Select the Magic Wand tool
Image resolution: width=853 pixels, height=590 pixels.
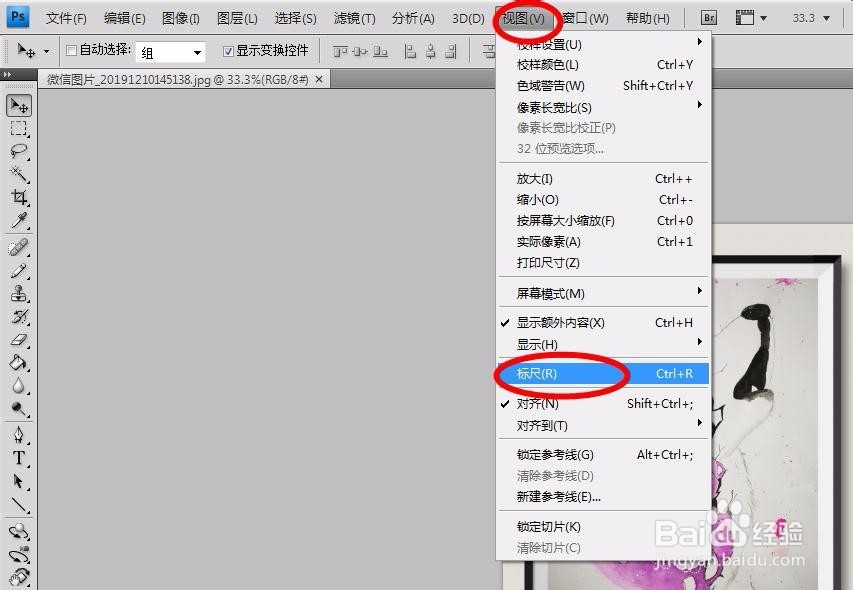19,174
